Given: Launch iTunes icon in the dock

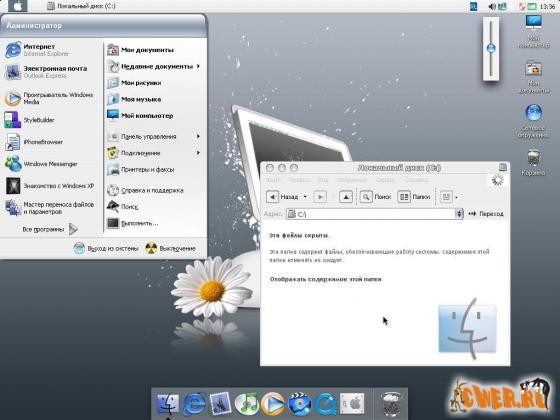Looking at the screenshot, I should [246, 404].
